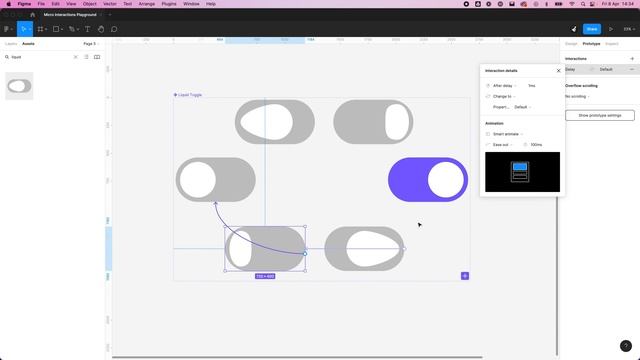Remove the Delay interaction with minus icon
This screenshot has width=640, height=360.
[632, 69]
